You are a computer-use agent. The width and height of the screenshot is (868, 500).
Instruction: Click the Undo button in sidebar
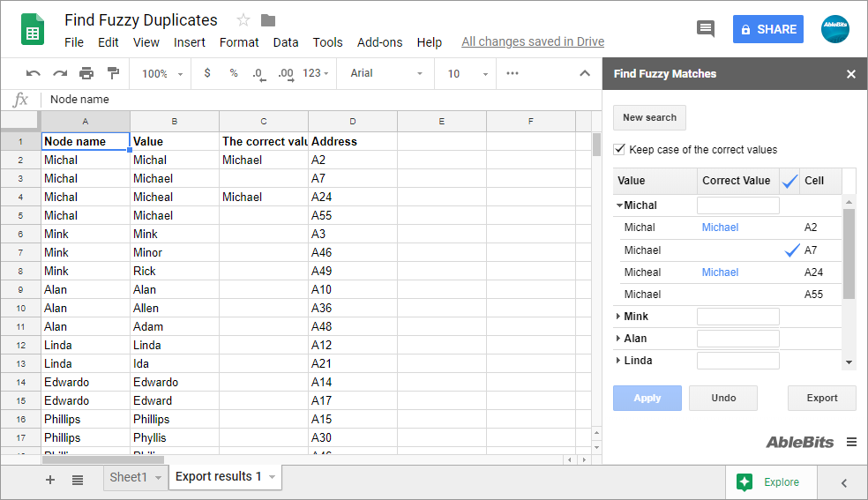click(723, 399)
